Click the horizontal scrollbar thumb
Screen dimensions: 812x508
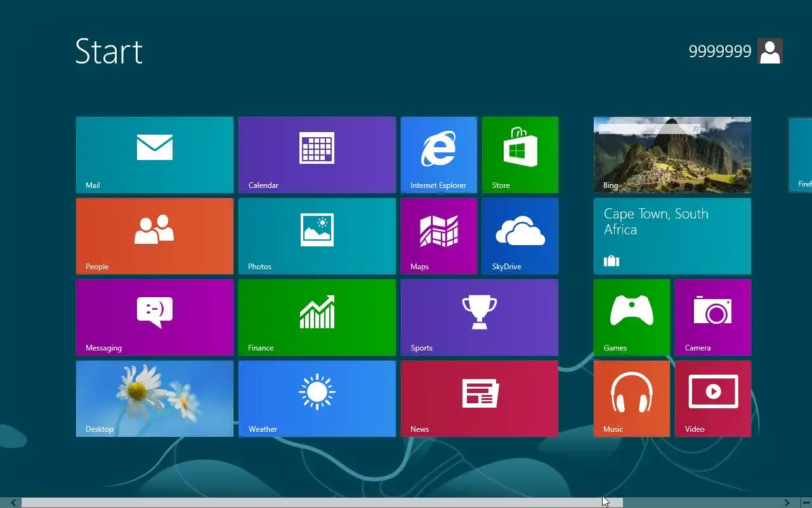[322, 503]
